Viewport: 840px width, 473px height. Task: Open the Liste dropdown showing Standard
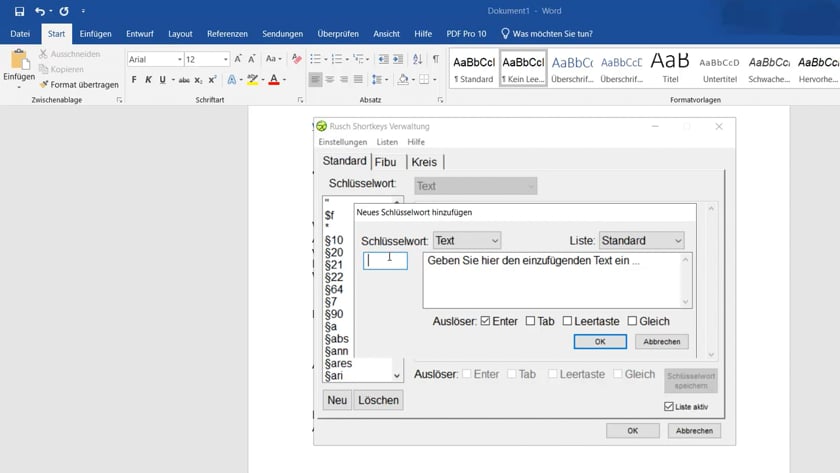click(642, 241)
